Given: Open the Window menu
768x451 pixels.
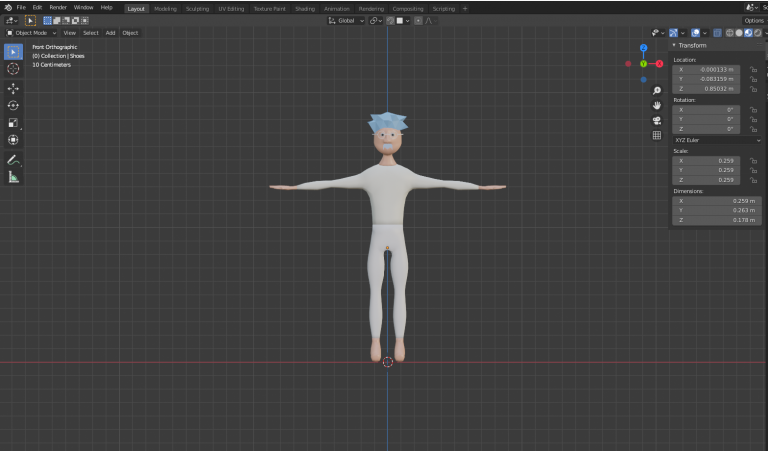Looking at the screenshot, I should point(83,7).
